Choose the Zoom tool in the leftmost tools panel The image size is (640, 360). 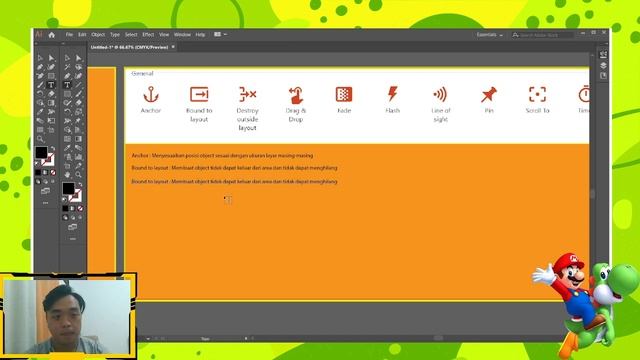pos(40,139)
